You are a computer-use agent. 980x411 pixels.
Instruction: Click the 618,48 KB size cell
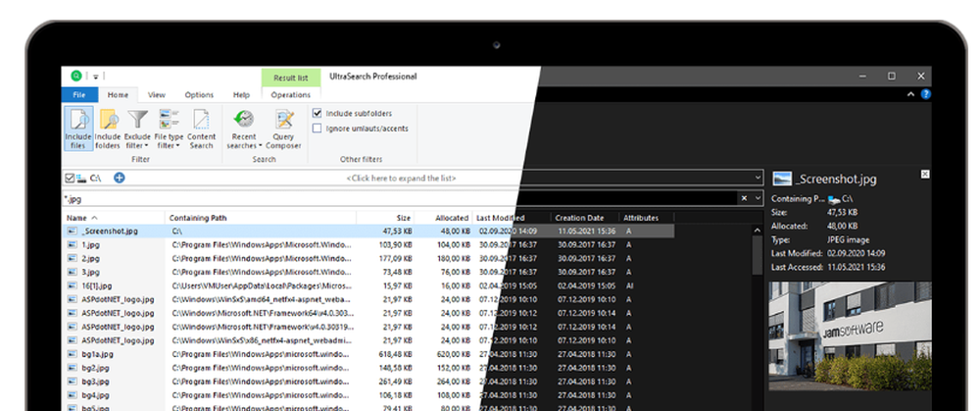(395, 354)
